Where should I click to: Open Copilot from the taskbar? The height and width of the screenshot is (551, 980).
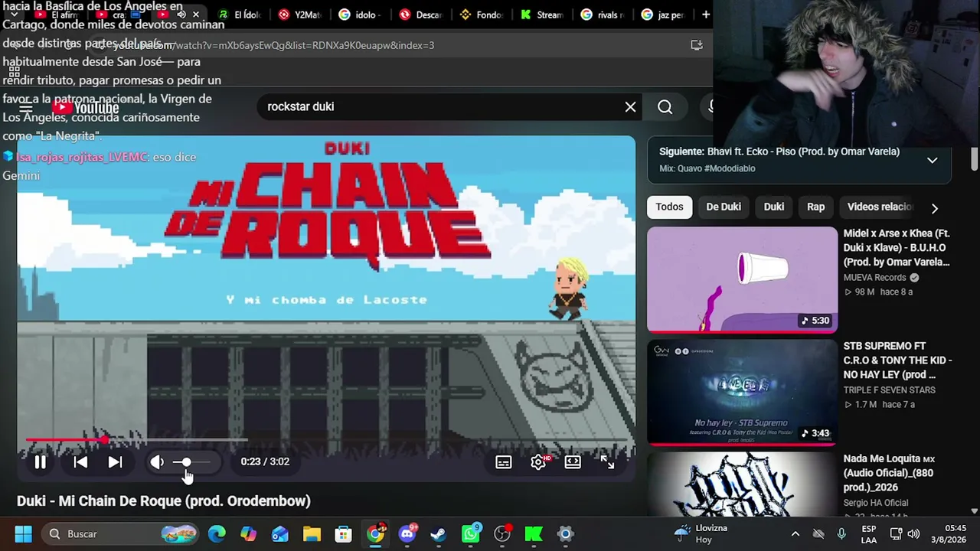click(248, 534)
